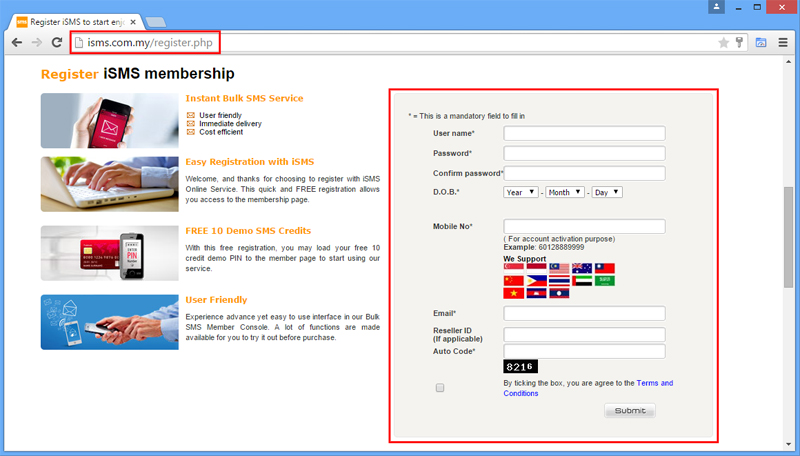Click the User Friendly heading
Viewport: 800px width, 456px height.
[x=216, y=300]
